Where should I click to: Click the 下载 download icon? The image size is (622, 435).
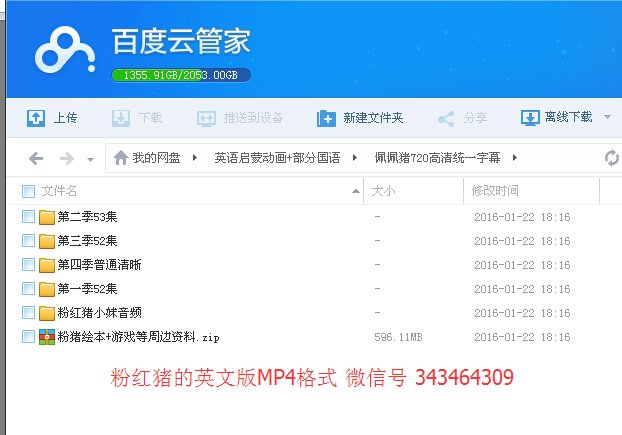click(x=121, y=118)
